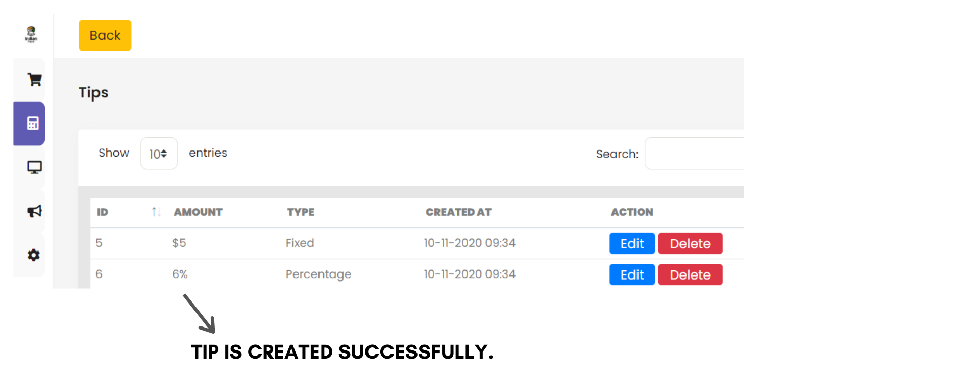
Task: Sort by the Created At column header
Action: (458, 212)
